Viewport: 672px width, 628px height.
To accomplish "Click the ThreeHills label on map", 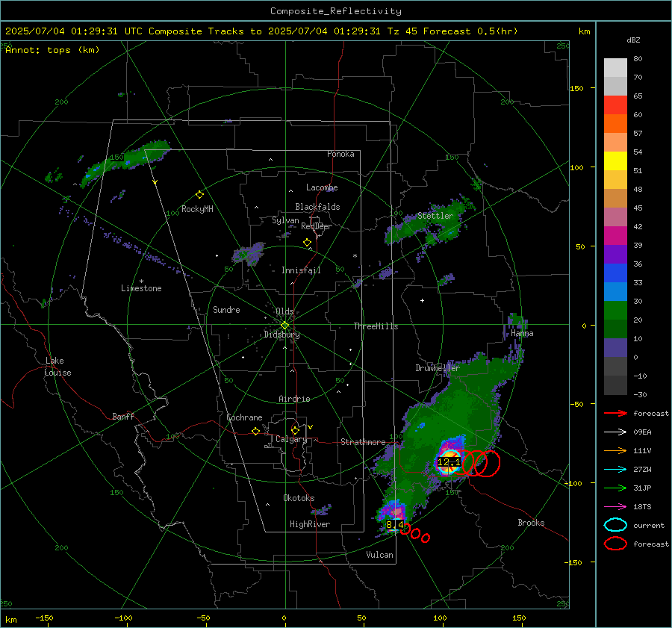I will click(376, 326).
